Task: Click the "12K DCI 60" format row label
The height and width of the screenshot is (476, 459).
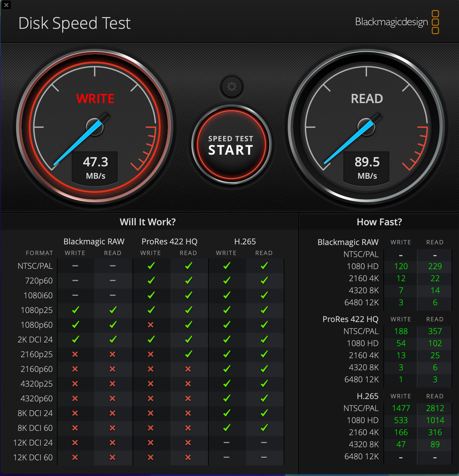Action: coord(33,457)
